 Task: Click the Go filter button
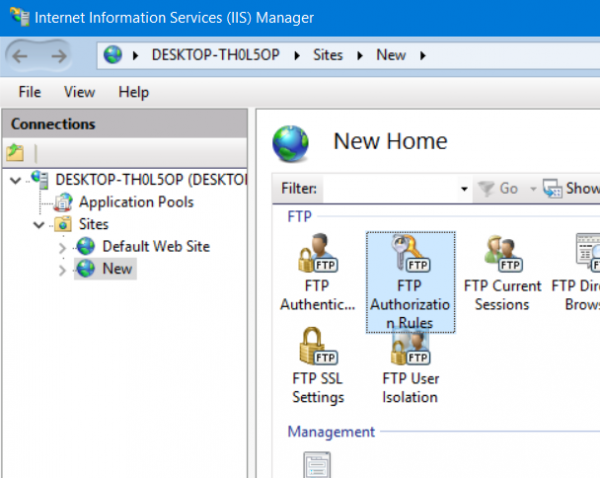[x=499, y=188]
